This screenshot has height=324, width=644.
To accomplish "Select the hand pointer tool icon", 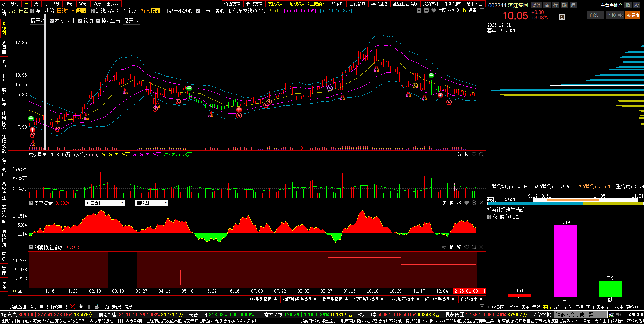I will 81,306.
